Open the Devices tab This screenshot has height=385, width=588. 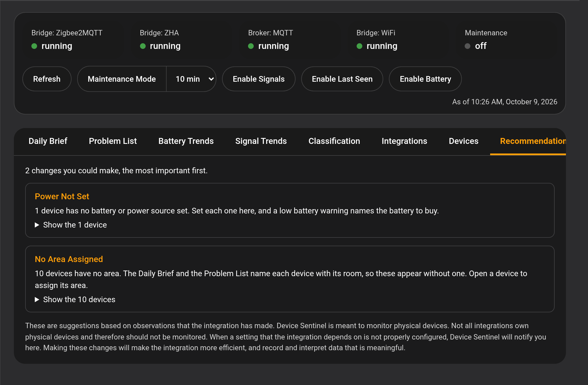point(464,141)
